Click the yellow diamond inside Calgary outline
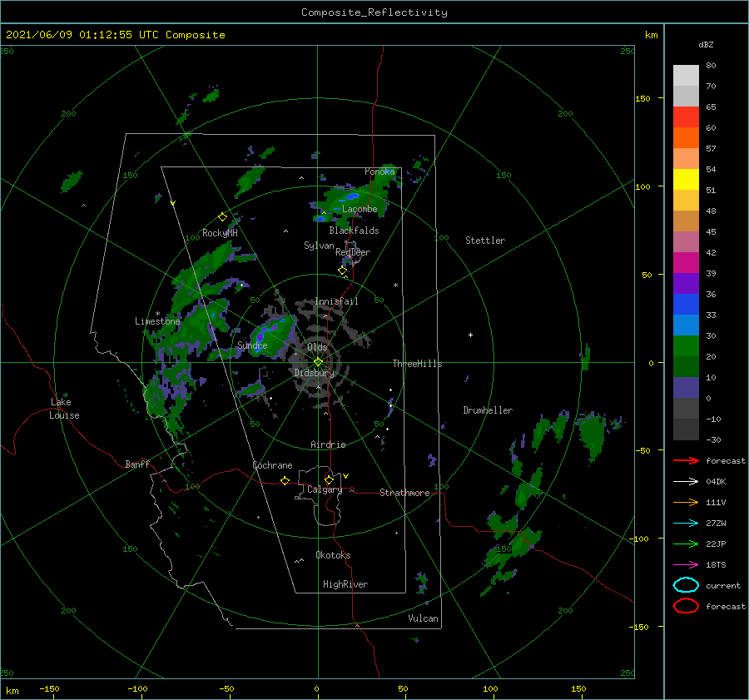 329,479
